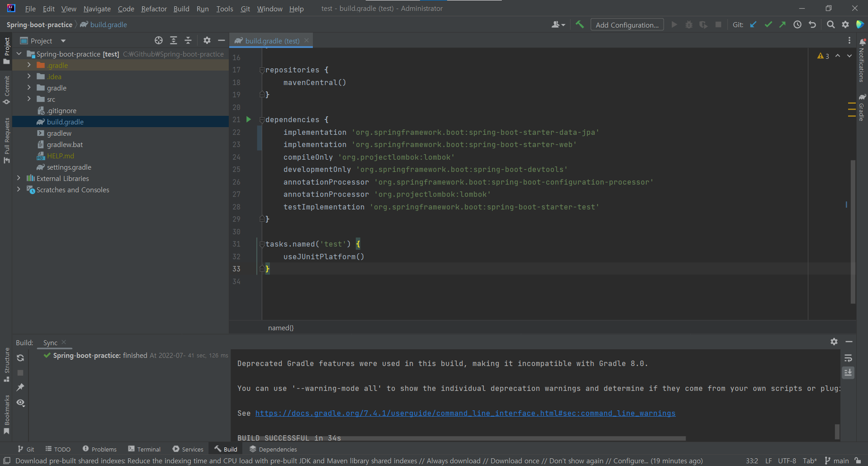Open IDE Settings gear in the top toolbar

tap(845, 24)
